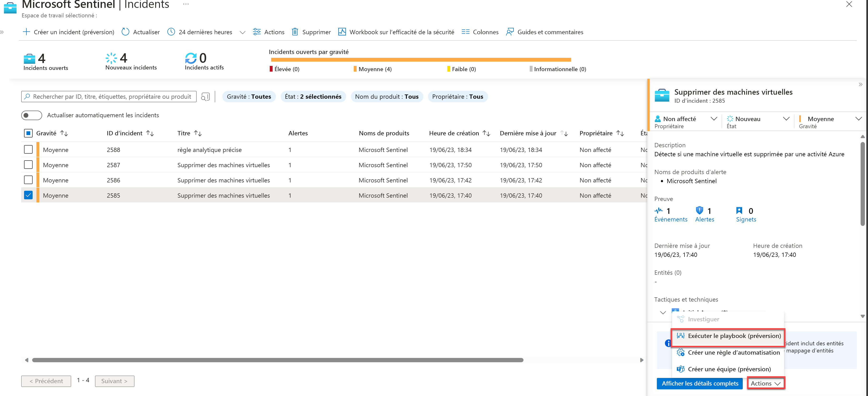Open the Alertes link
Viewport: 868px width, 396px height.
click(705, 220)
